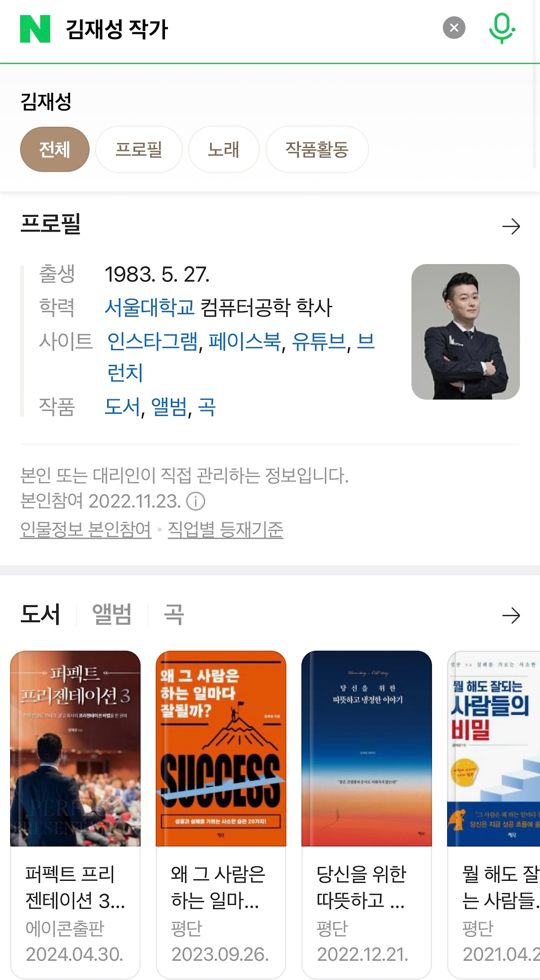This screenshot has height=980, width=540.
Task: Switch to the 앨범 tab
Action: [x=112, y=614]
